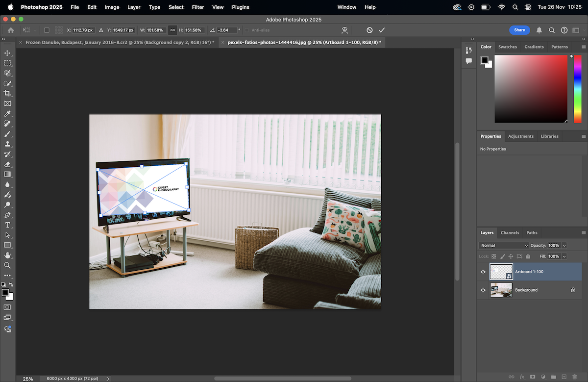Switch to the Channels tab
This screenshot has width=588, height=382.
(510, 232)
